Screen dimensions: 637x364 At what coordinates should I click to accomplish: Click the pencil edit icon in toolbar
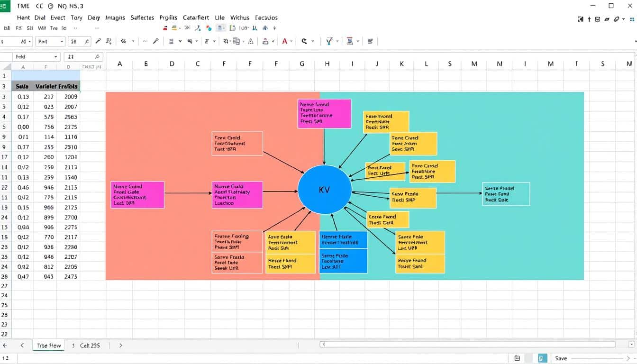coord(155,41)
